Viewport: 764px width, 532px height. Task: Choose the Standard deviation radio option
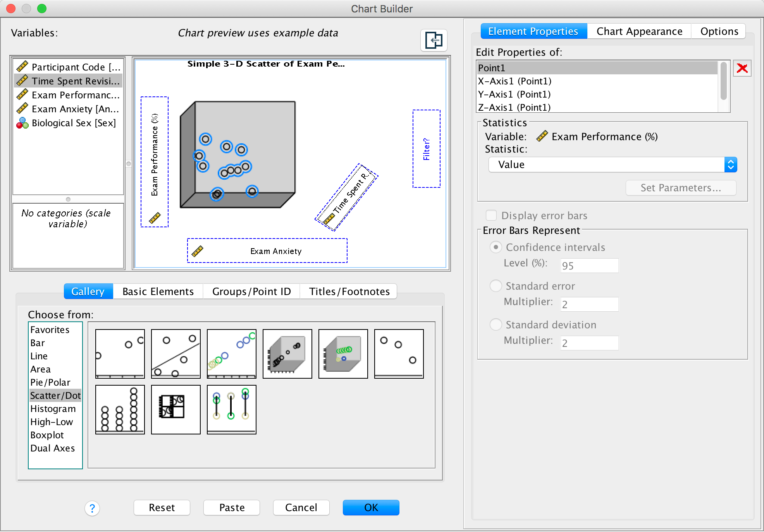click(x=496, y=325)
